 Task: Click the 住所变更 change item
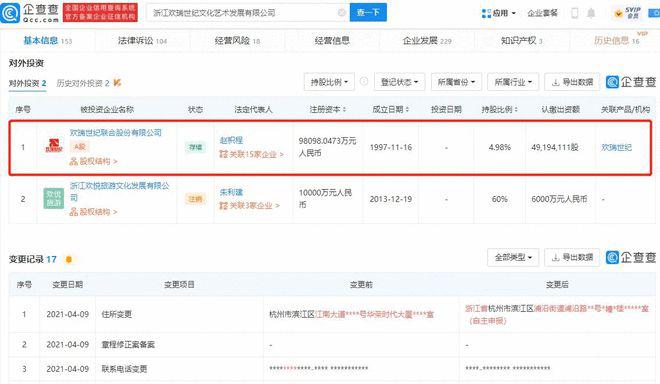click(x=117, y=314)
